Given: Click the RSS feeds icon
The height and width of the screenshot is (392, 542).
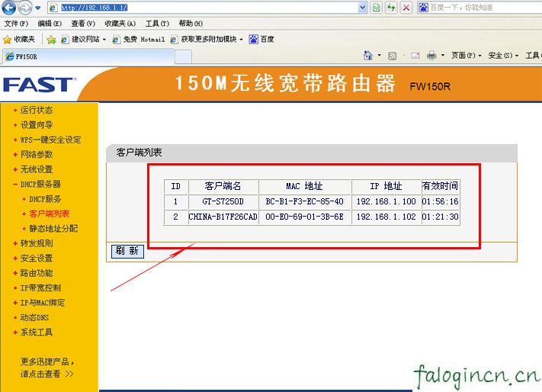Looking at the screenshot, I should (393, 56).
